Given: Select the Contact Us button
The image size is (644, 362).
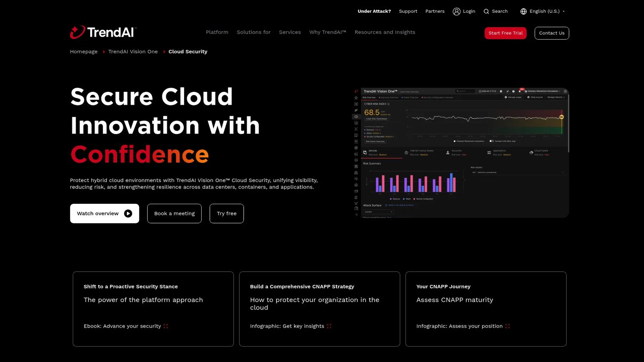Looking at the screenshot, I should point(552,33).
